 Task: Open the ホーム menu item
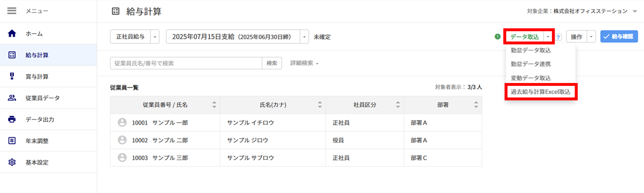pos(48,34)
